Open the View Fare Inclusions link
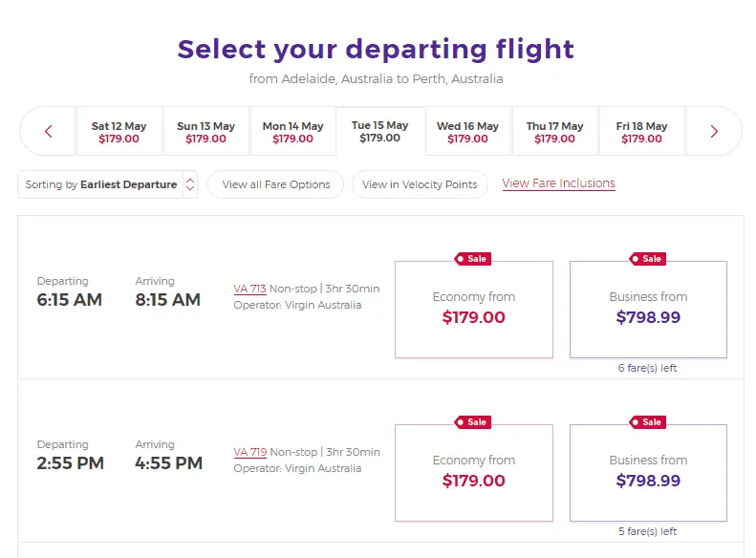The width and height of the screenshot is (756, 558). click(558, 183)
